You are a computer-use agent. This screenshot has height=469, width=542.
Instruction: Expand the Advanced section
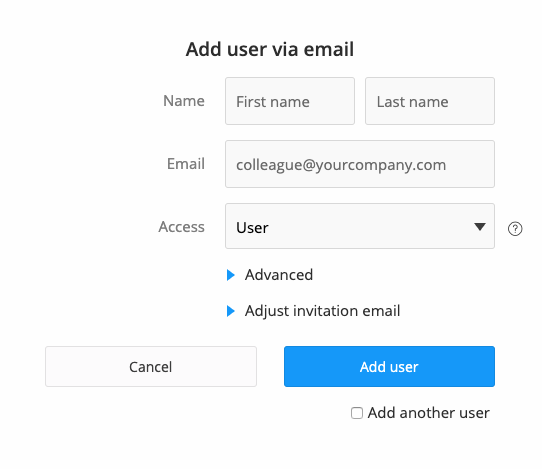tap(270, 275)
